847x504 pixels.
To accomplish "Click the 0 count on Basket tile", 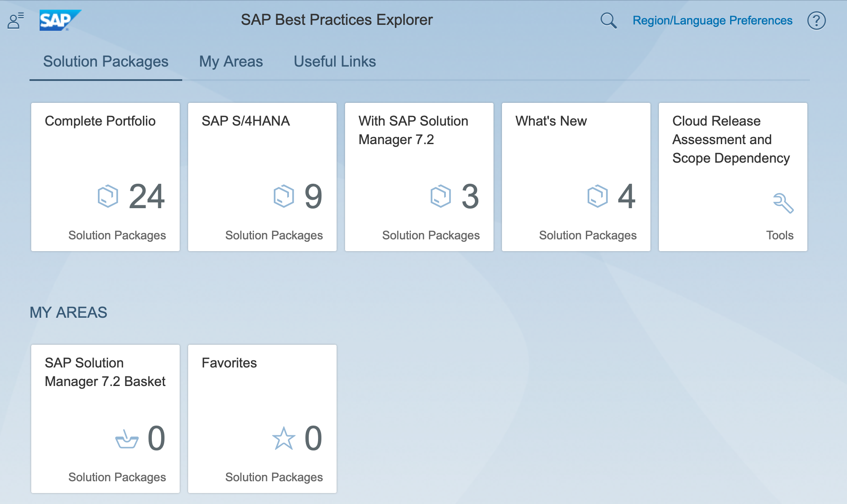I will pyautogui.click(x=156, y=438).
